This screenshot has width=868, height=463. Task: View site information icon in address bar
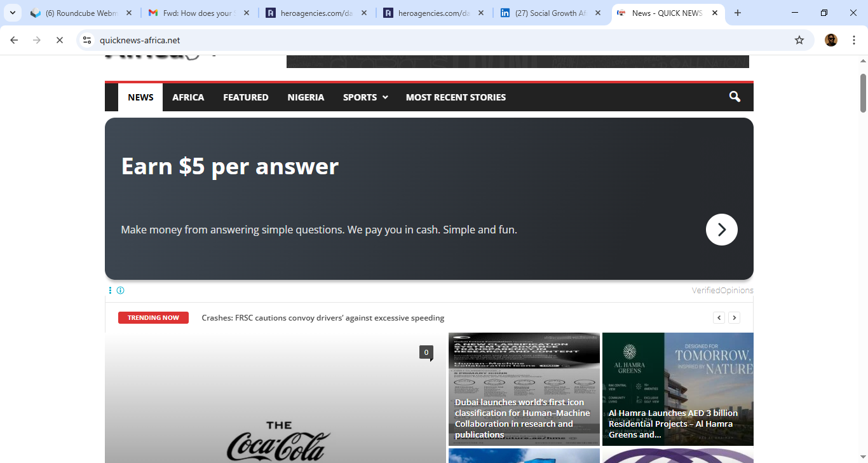[88, 40]
